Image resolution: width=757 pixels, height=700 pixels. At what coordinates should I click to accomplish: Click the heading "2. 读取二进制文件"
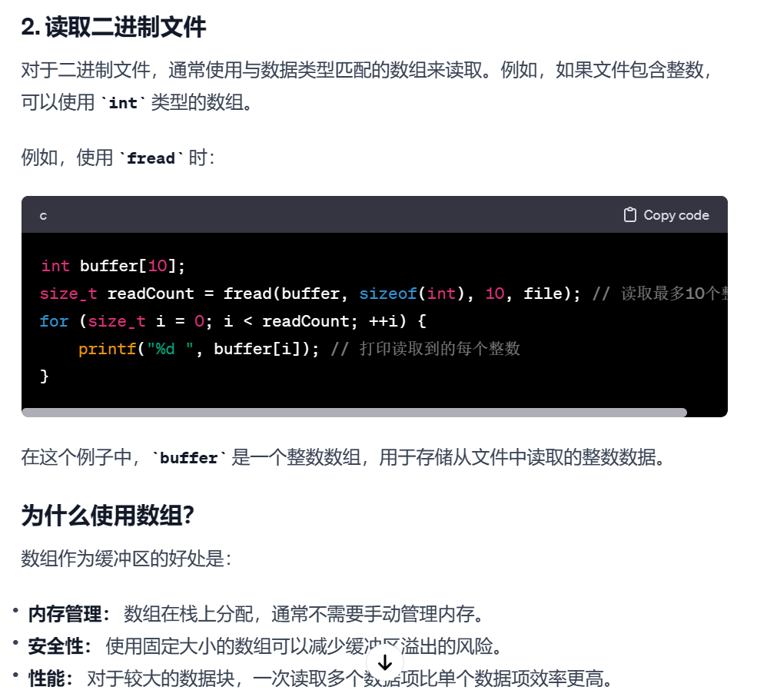coord(114,27)
